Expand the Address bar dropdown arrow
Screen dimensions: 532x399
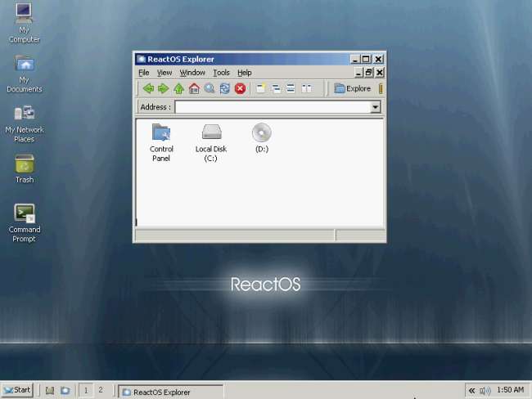click(375, 107)
